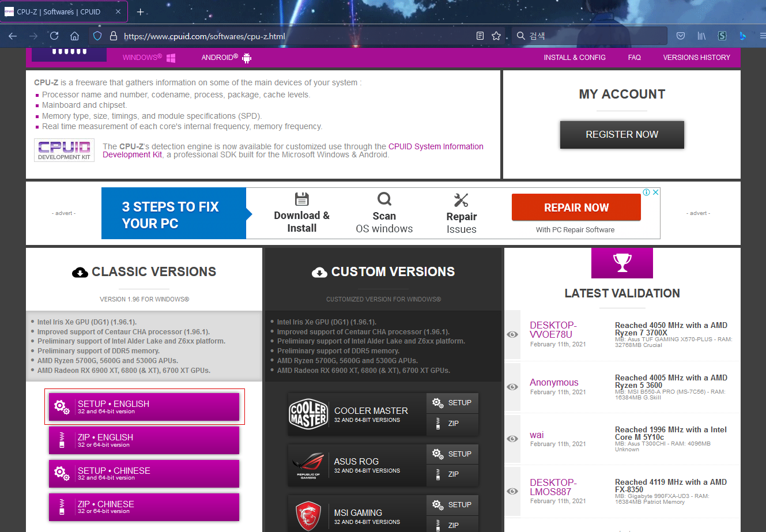The width and height of the screenshot is (766, 532).
Task: Click the trophy icon above Latest Validation
Action: coord(622,263)
